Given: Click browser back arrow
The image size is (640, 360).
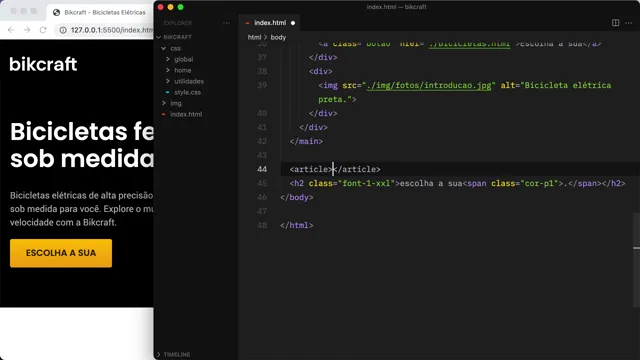Looking at the screenshot, I should click(11, 30).
